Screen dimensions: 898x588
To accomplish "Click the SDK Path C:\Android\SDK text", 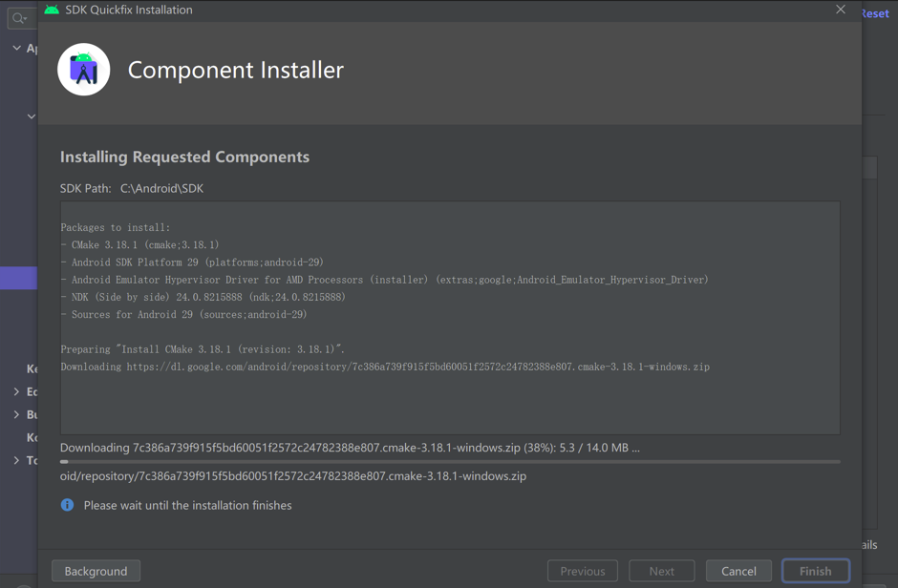I will [161, 188].
